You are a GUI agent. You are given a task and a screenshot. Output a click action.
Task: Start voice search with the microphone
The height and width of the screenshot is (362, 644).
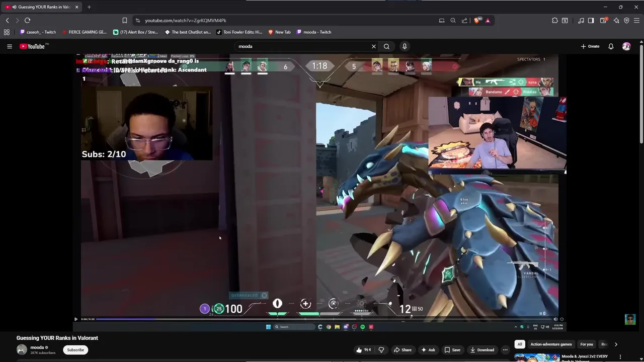(405, 46)
